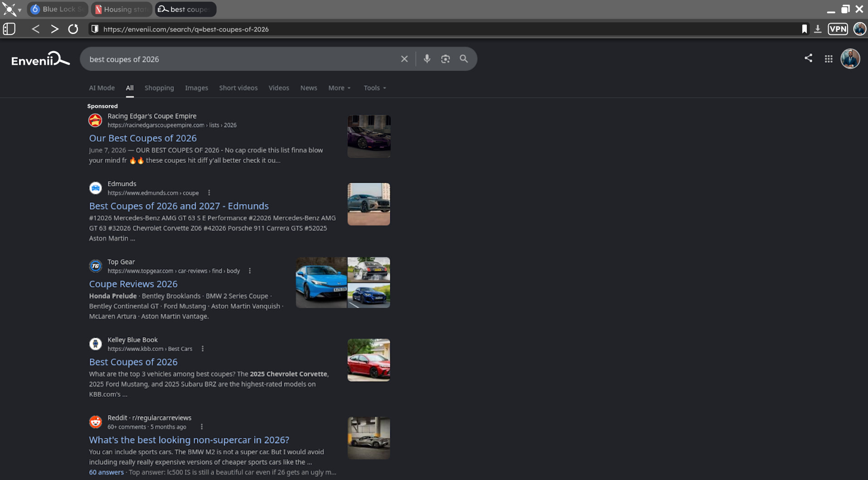Share the search results page
This screenshot has height=480, width=868.
[808, 58]
